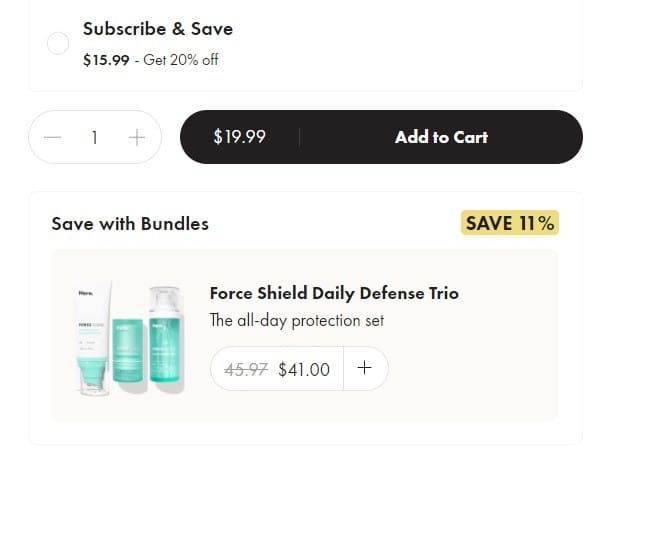This screenshot has width=672, height=560.
Task: Decrease quantity with the minus icon
Action: click(x=53, y=137)
